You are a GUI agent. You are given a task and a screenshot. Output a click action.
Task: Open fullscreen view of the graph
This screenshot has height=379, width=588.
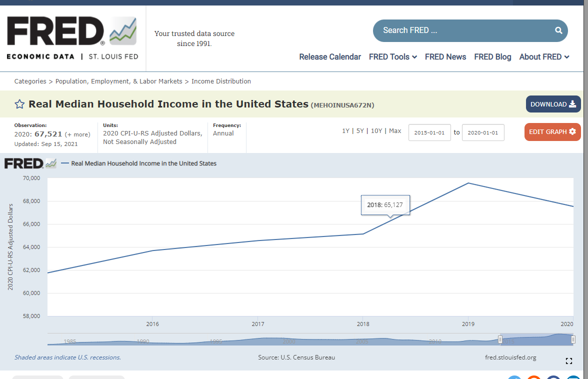569,361
